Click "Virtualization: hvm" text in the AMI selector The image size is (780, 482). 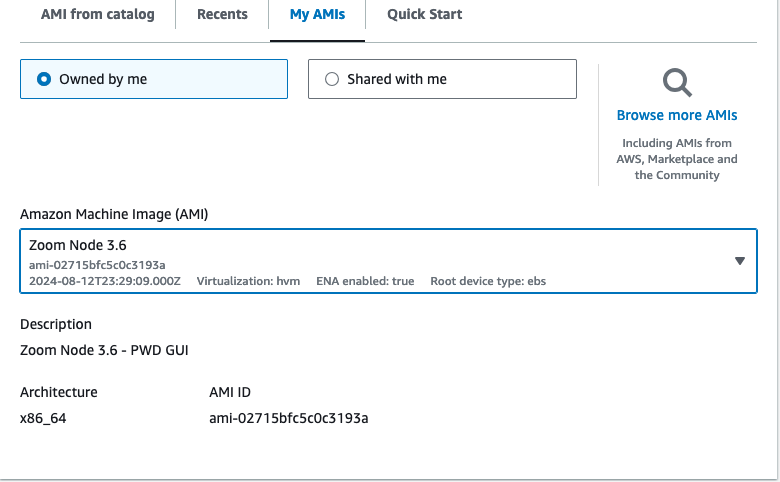(248, 282)
